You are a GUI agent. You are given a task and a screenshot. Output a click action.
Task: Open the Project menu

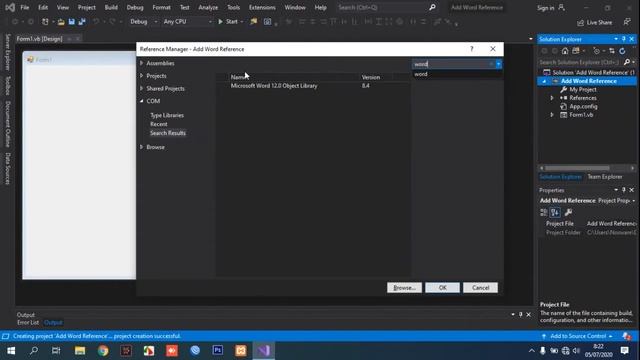87,7
